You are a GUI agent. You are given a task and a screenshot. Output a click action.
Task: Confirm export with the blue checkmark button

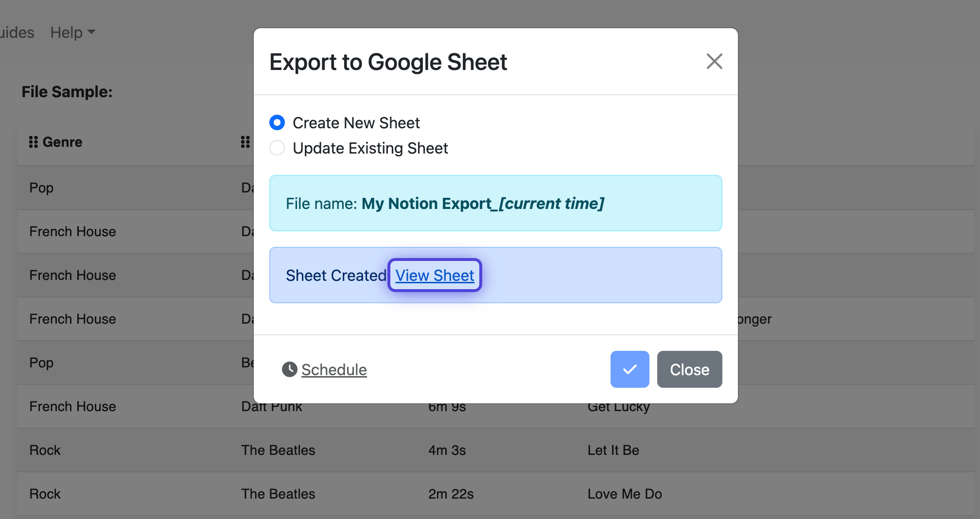(630, 369)
